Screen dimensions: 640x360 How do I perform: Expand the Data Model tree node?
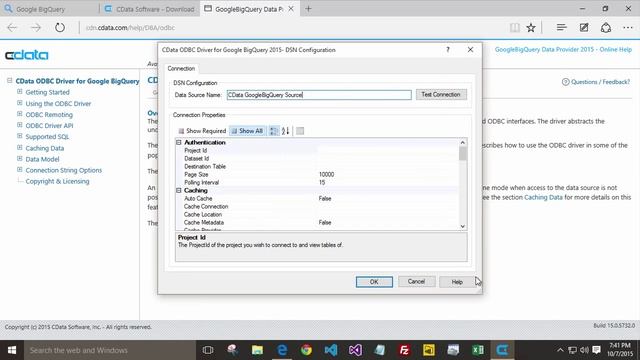click(x=20, y=159)
